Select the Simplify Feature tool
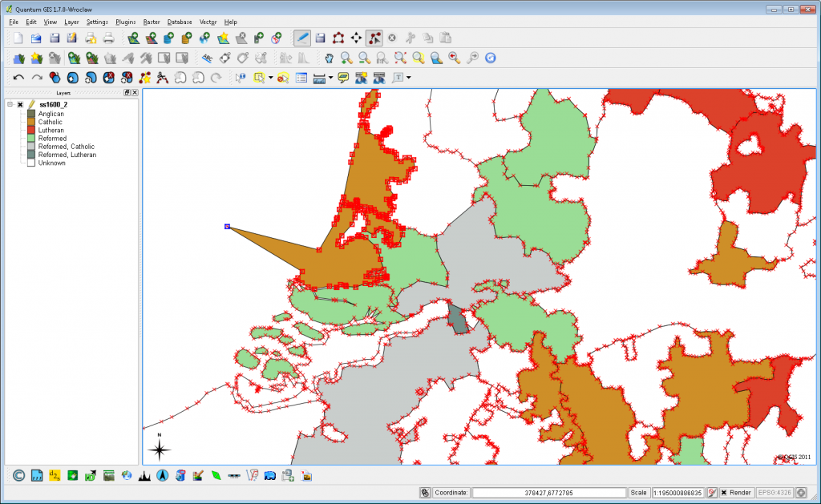This screenshot has width=821, height=504. (55, 78)
